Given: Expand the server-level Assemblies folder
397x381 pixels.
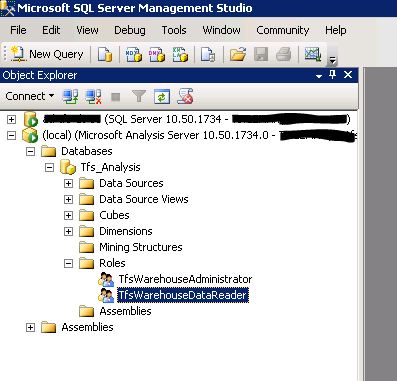Looking at the screenshot, I should [30, 327].
